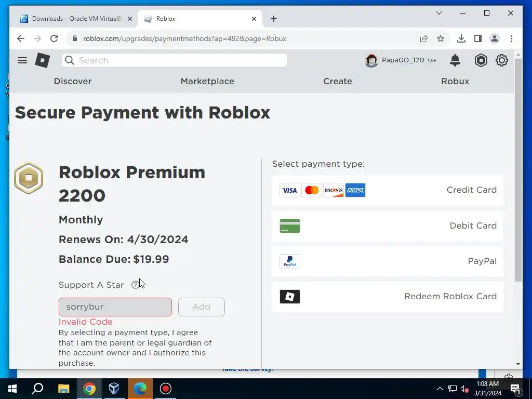Click the address bar URL

(184, 38)
